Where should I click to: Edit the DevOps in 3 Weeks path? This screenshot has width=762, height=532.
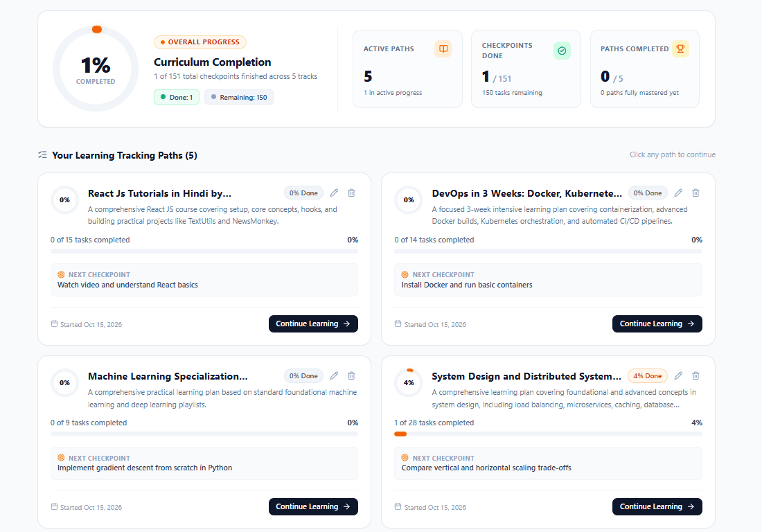[678, 193]
